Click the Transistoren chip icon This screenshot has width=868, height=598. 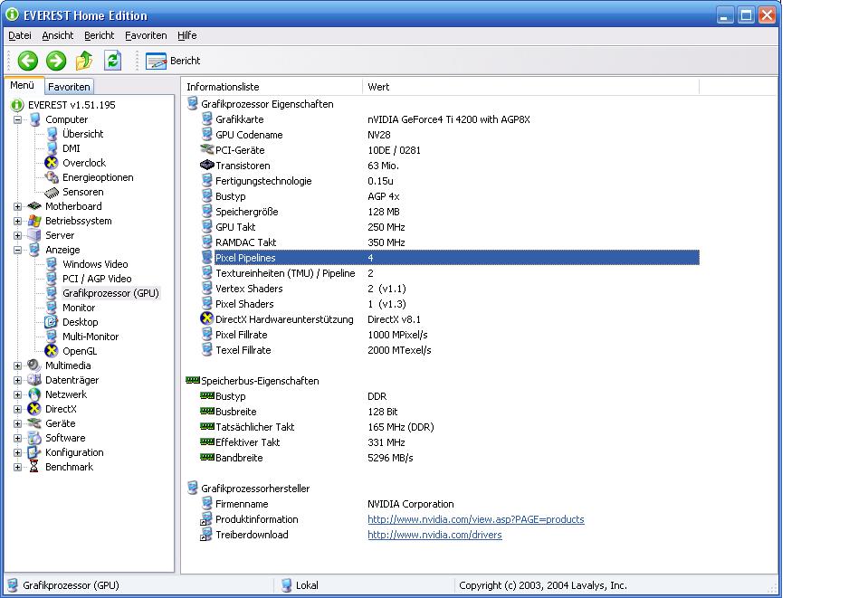click(x=207, y=165)
